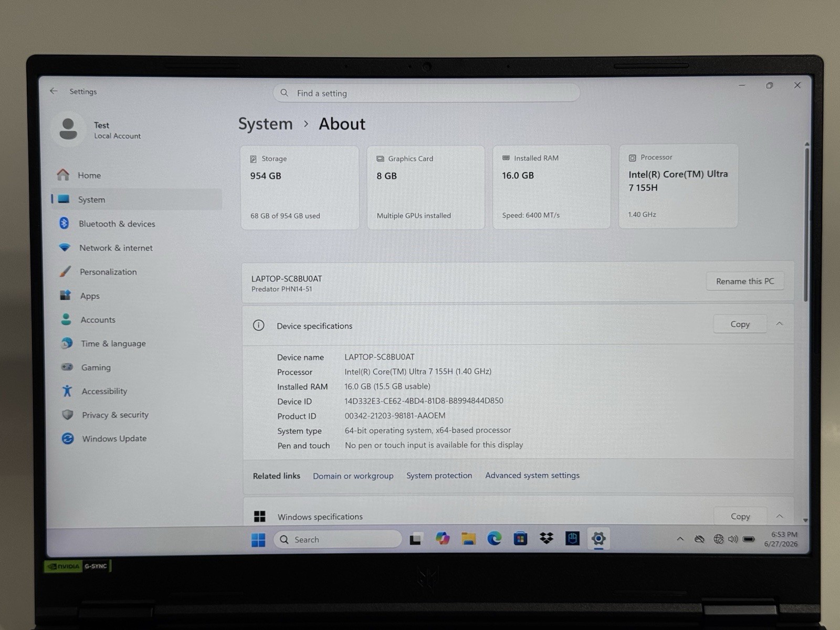Open File Explorer from the taskbar

pos(468,539)
